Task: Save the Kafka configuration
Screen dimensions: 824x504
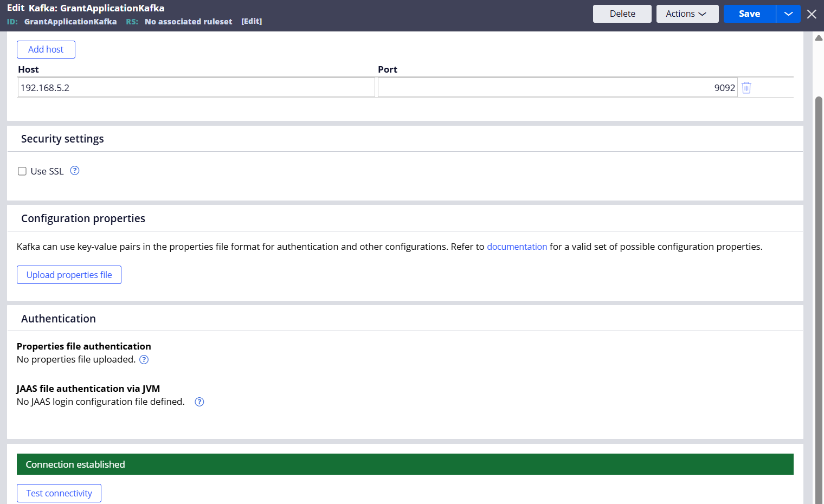Action: point(750,14)
